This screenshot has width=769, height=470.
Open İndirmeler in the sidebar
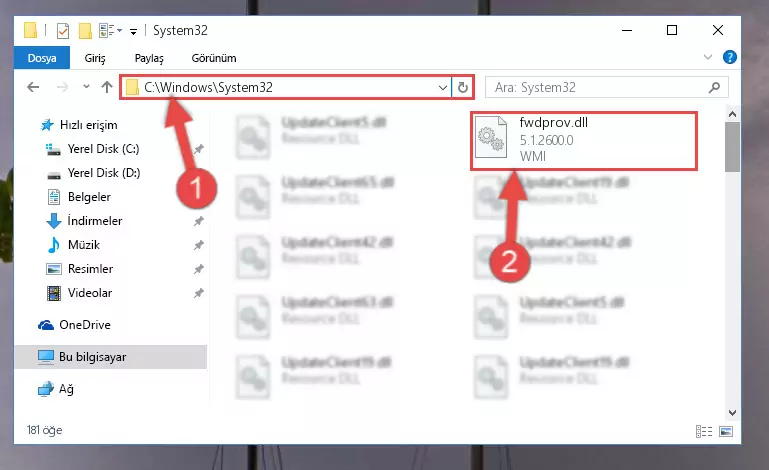tap(95, 221)
